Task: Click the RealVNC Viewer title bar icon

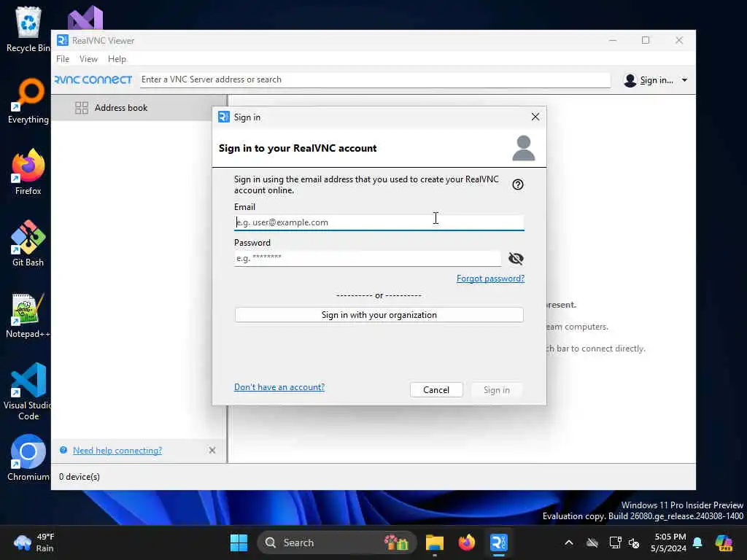Action: [63, 41]
